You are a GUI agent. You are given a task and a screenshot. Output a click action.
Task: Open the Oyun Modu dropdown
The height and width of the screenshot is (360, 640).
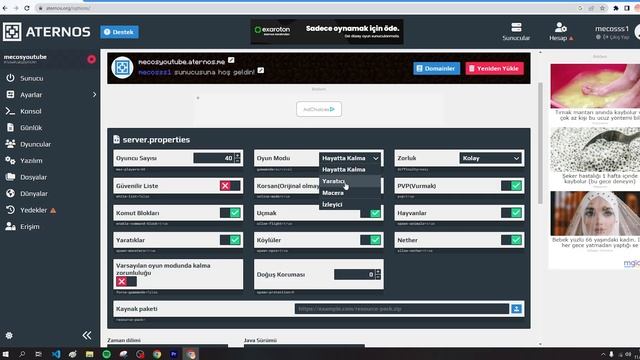(x=350, y=158)
